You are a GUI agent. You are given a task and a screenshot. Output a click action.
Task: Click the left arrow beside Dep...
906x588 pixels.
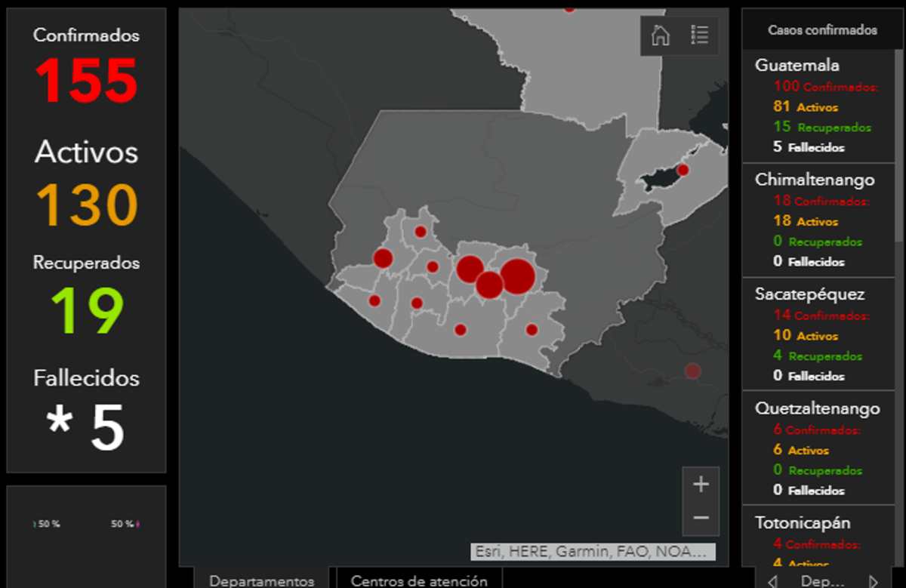[x=772, y=581]
